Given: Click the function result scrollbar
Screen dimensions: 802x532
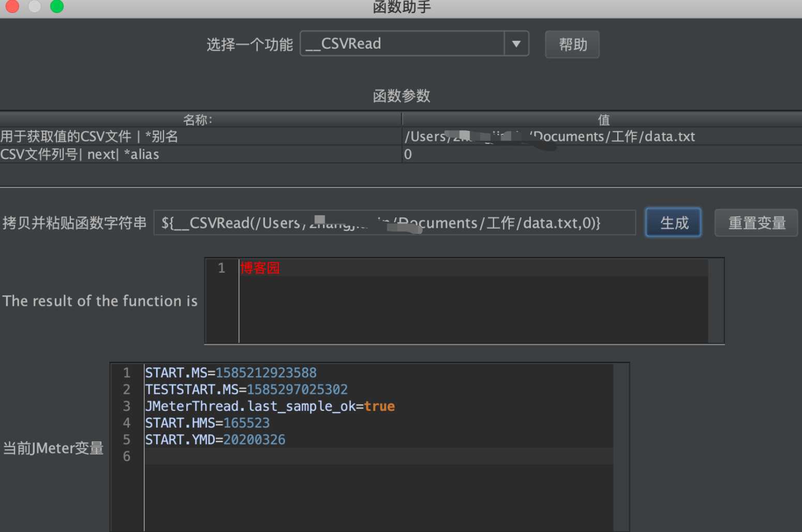Looking at the screenshot, I should click(x=716, y=301).
